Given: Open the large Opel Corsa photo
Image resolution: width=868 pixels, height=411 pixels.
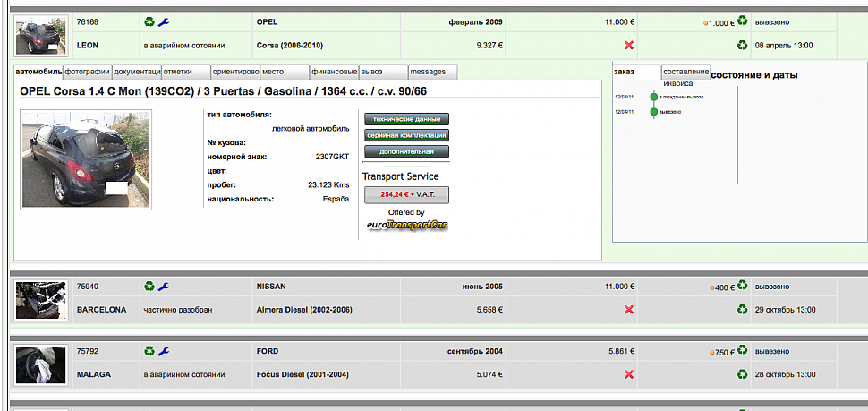Looking at the screenshot, I should coord(86,159).
